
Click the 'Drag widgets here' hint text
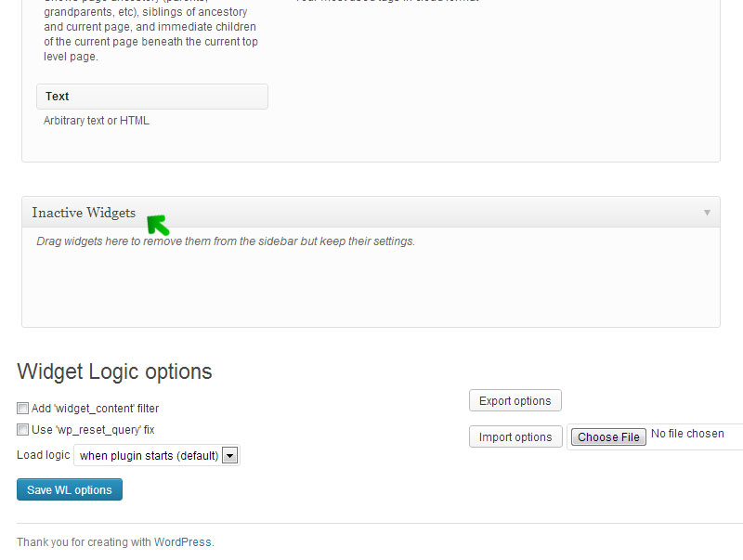[226, 241]
